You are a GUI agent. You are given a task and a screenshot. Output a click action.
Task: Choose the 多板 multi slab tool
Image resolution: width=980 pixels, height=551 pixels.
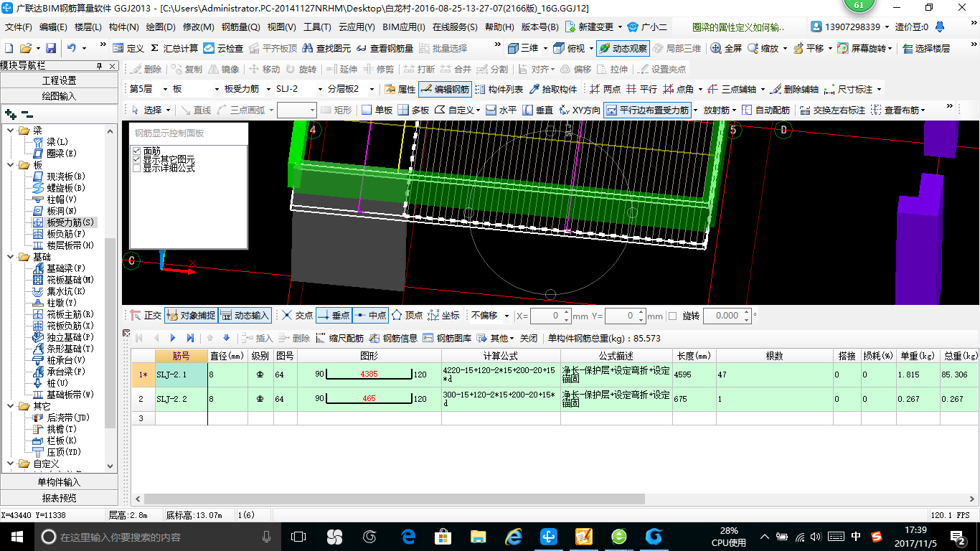point(413,110)
